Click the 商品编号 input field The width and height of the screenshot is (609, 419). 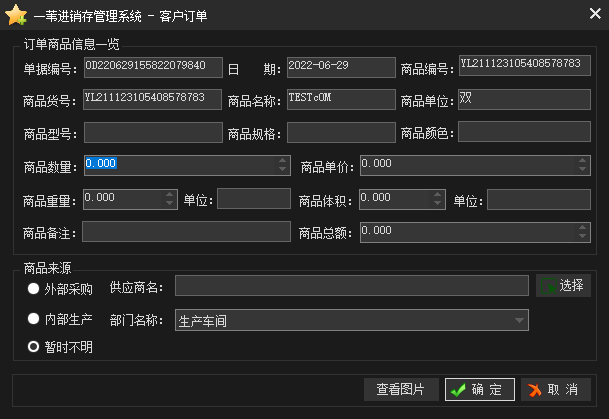pos(524,65)
